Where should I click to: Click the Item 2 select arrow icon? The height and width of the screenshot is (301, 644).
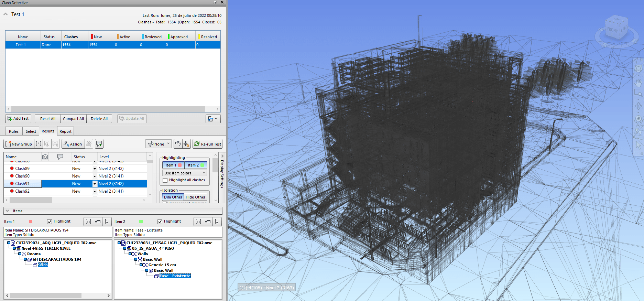[217, 222]
